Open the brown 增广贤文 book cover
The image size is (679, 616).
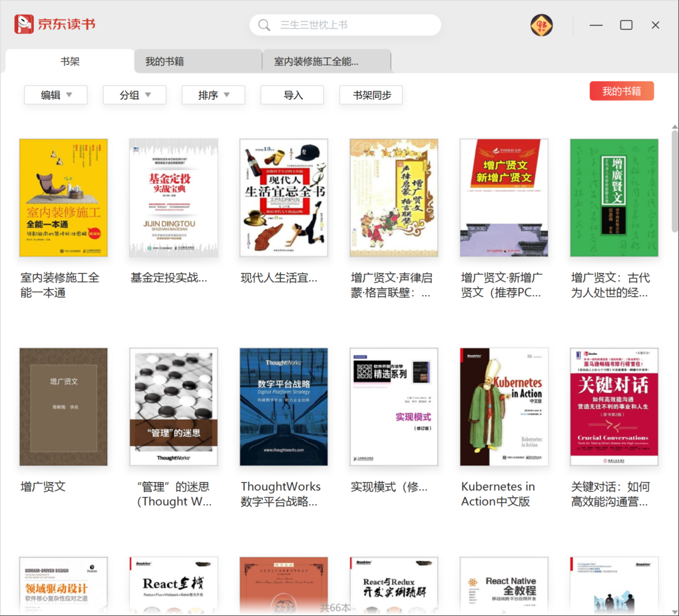(63, 407)
